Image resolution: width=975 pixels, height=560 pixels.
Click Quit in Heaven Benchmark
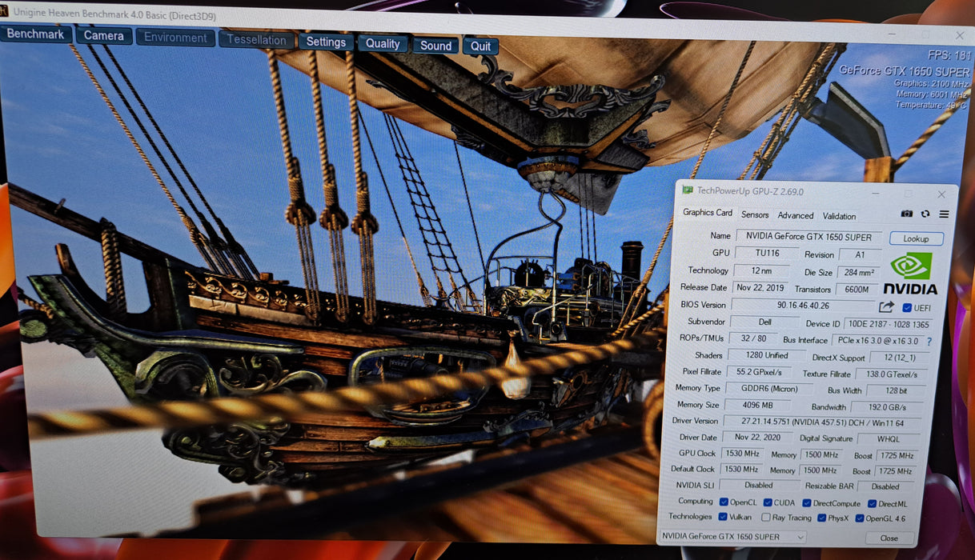[x=480, y=46]
